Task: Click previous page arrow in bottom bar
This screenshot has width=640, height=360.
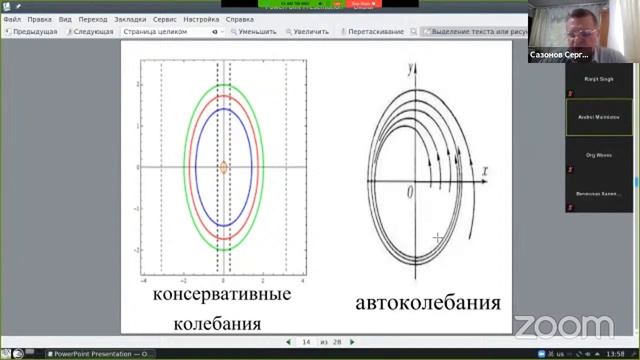Action: click(289, 342)
